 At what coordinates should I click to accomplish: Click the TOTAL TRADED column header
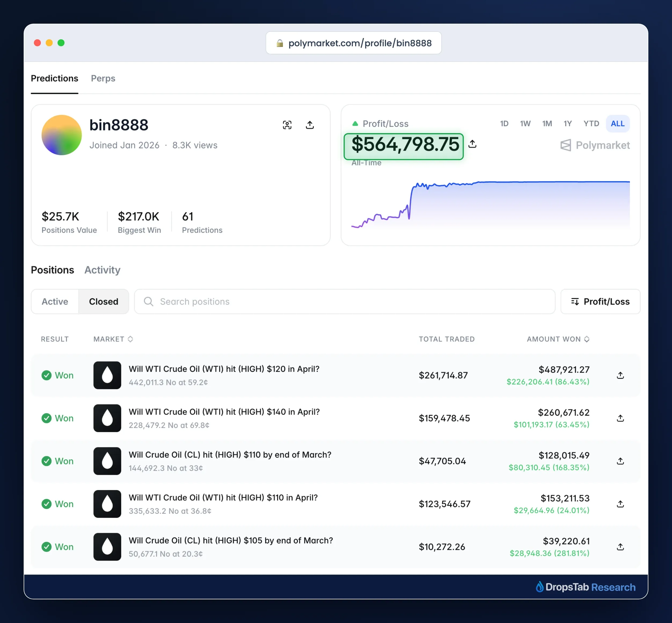tap(447, 339)
